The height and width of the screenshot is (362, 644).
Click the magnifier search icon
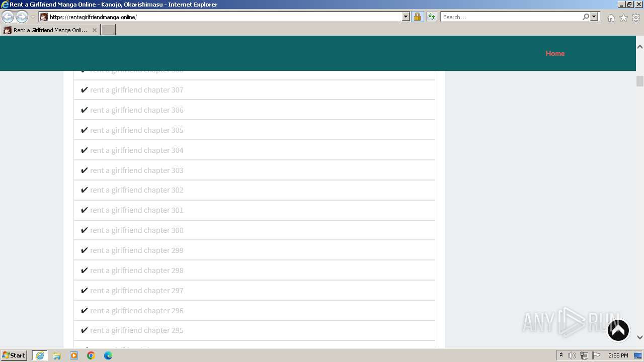point(586,17)
